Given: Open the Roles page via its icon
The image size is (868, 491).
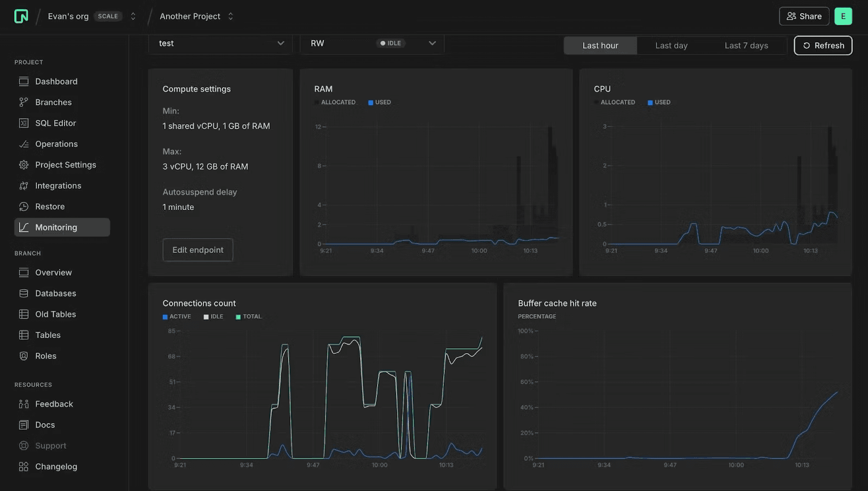Looking at the screenshot, I should [x=24, y=356].
